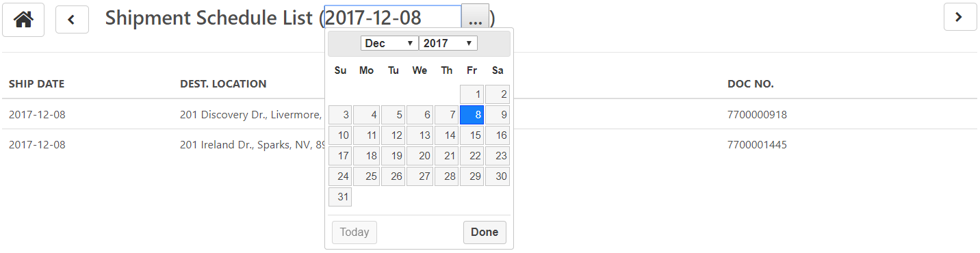Open shipment document 7700001445

click(x=757, y=145)
